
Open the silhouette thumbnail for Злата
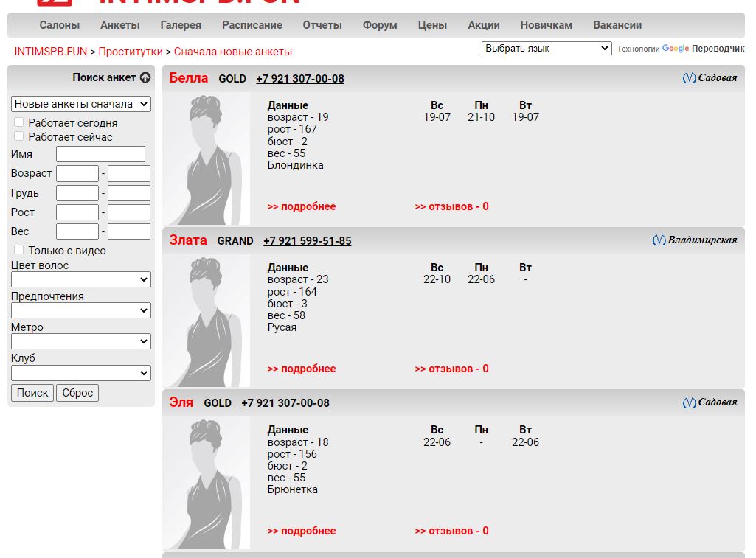pyautogui.click(x=207, y=321)
